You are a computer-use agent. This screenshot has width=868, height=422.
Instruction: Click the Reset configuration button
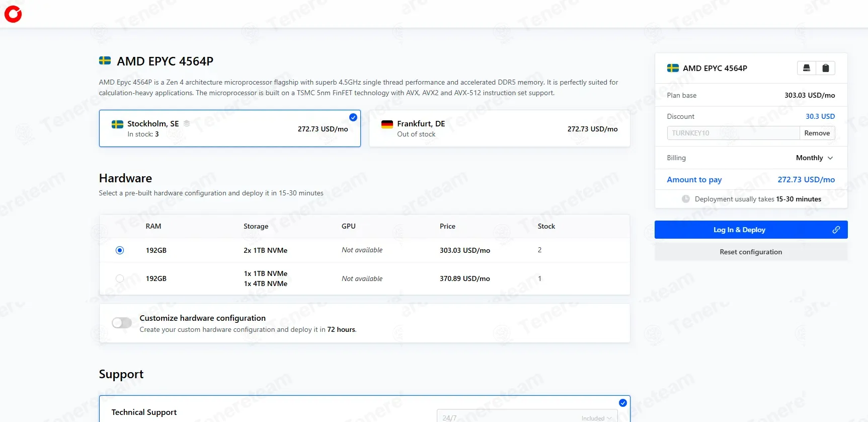[751, 252]
